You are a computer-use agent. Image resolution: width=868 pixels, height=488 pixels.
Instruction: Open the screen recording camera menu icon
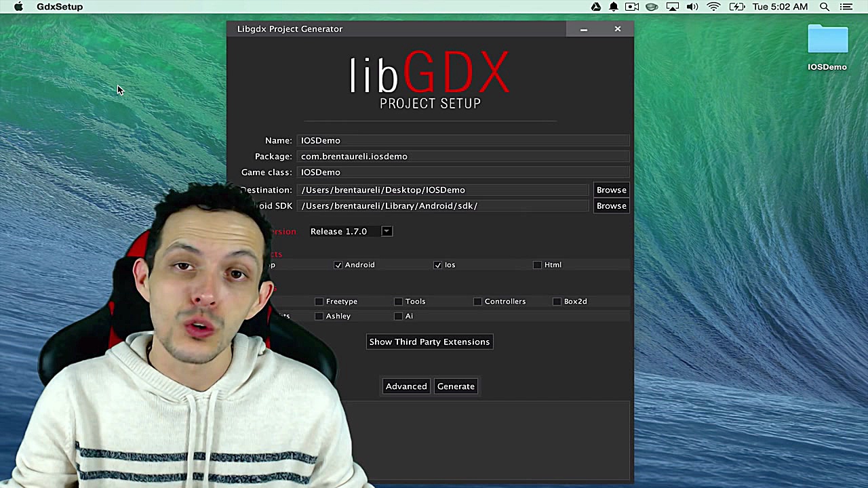[631, 7]
